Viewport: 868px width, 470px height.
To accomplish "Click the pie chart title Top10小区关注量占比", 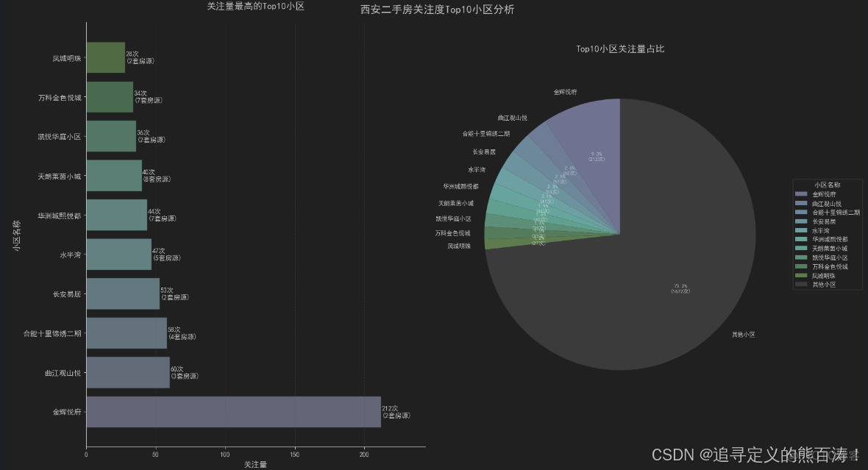I will point(620,49).
